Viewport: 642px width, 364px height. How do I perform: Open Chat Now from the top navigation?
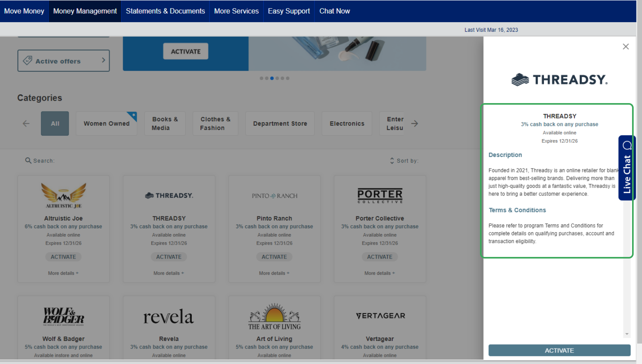[335, 11]
